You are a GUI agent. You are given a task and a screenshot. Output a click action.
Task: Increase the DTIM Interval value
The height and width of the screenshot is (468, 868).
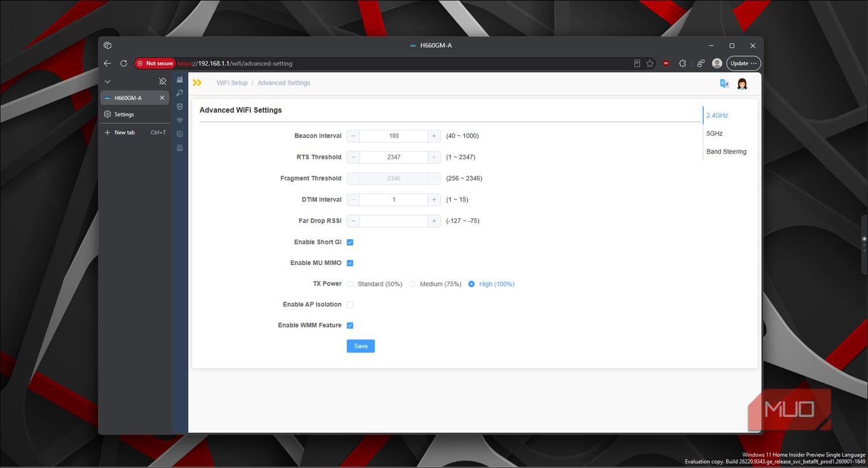pos(434,200)
